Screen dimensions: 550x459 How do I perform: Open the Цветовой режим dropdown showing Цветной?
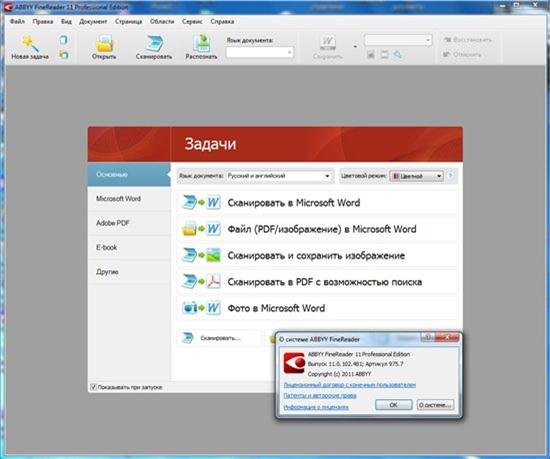tap(417, 176)
